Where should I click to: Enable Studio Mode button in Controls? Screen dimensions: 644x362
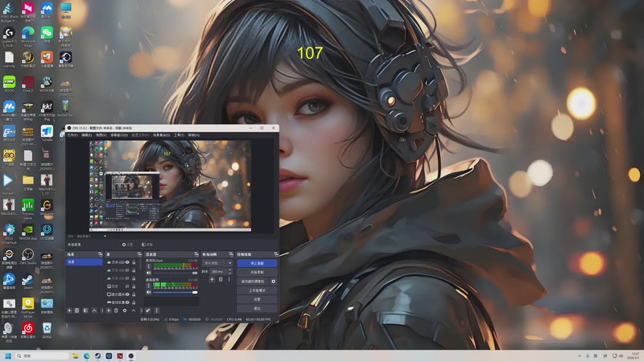click(x=257, y=290)
